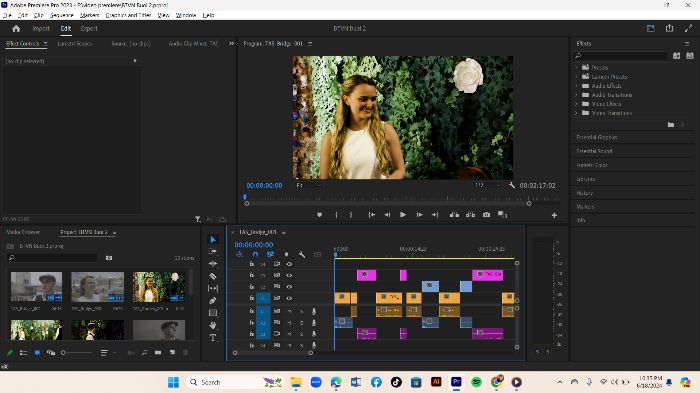The image size is (700, 393).
Task: Click Add Marker in Program Monitor
Action: 320,215
